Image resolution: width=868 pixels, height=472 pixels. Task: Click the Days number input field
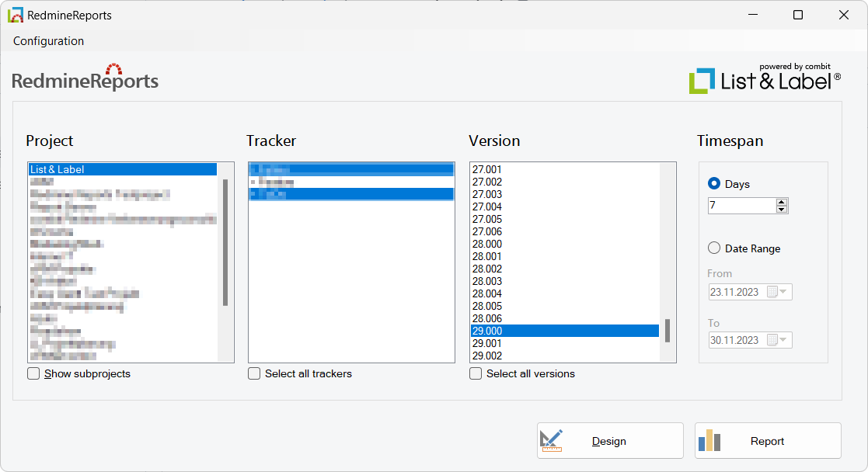tap(742, 206)
